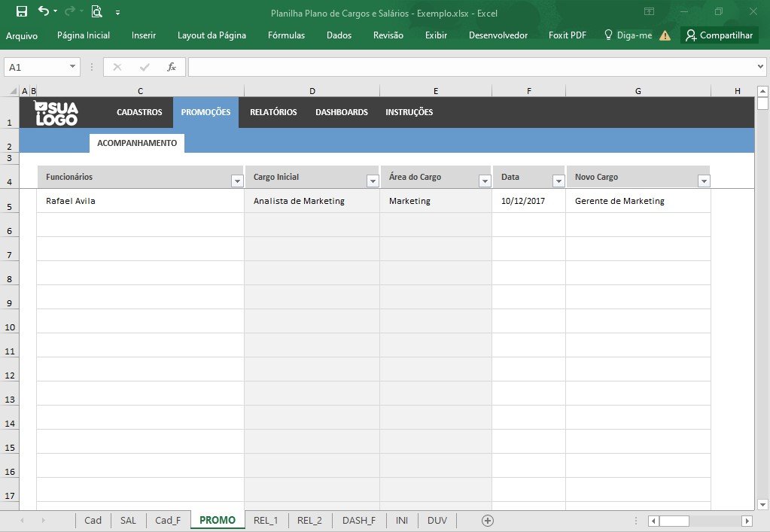Click the yellow warning triangle icon
The image size is (770, 532).
click(665, 35)
